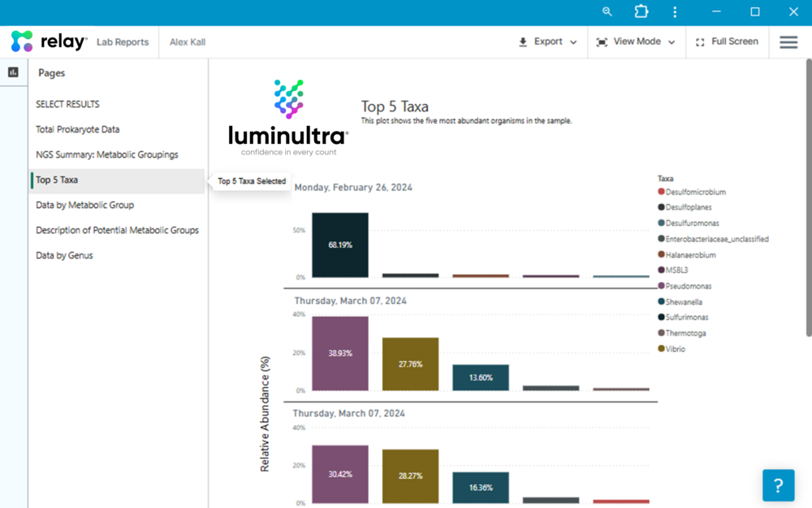Click the zoom magnifier icon in title bar
Screen dimensions: 812x508
[607, 12]
